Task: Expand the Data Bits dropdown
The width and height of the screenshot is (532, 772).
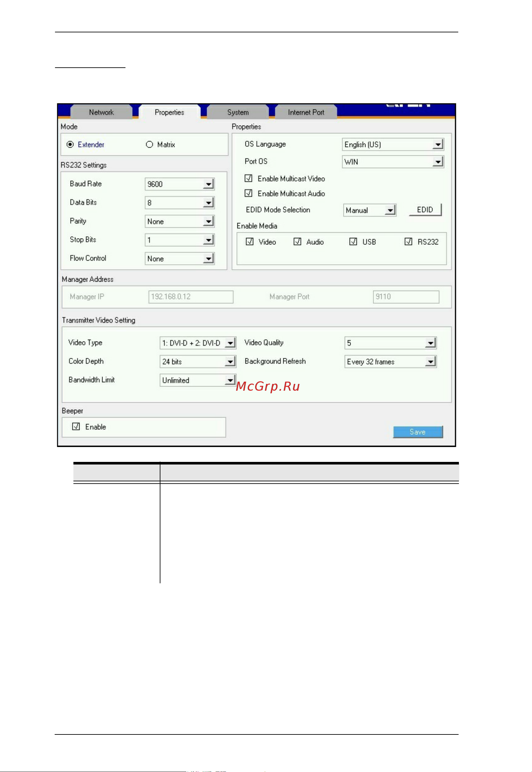Action: [x=180, y=203]
